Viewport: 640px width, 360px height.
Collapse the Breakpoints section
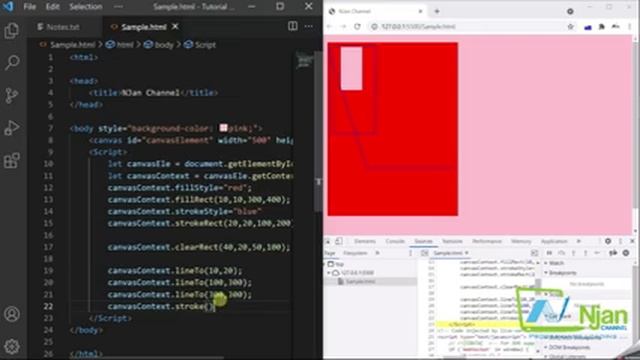point(560,273)
